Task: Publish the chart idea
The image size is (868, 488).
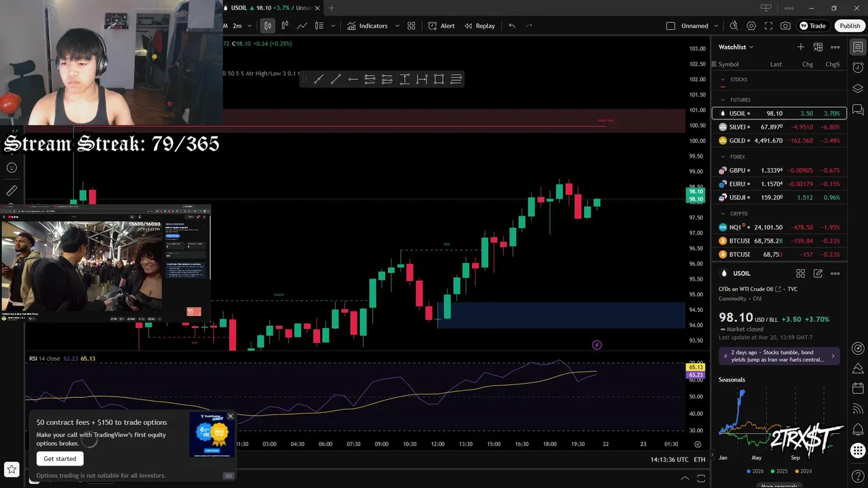Action: point(850,26)
